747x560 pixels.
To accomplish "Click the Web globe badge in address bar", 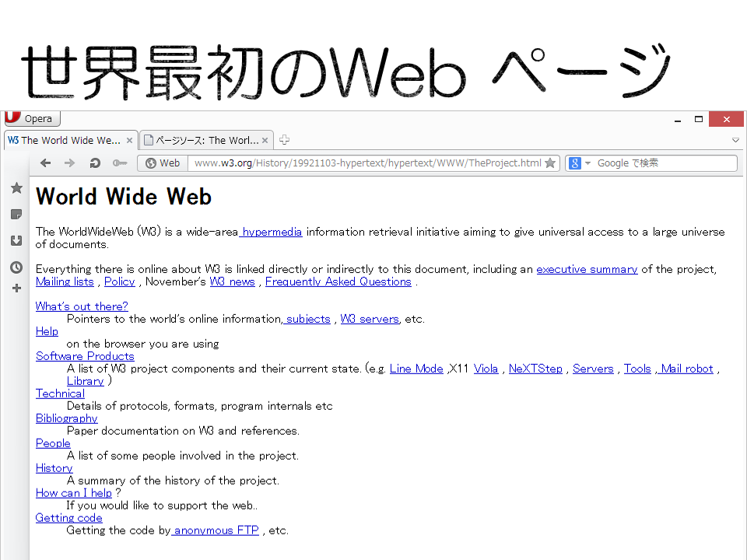I will click(x=163, y=163).
